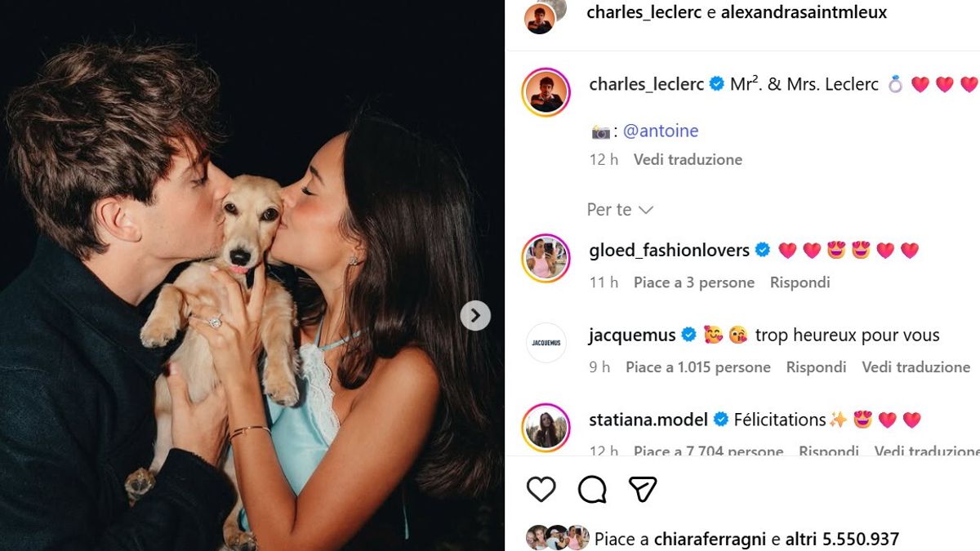This screenshot has height=551, width=980.
Task: Translate the caption with "Vedi traduzione"
Action: (688, 159)
